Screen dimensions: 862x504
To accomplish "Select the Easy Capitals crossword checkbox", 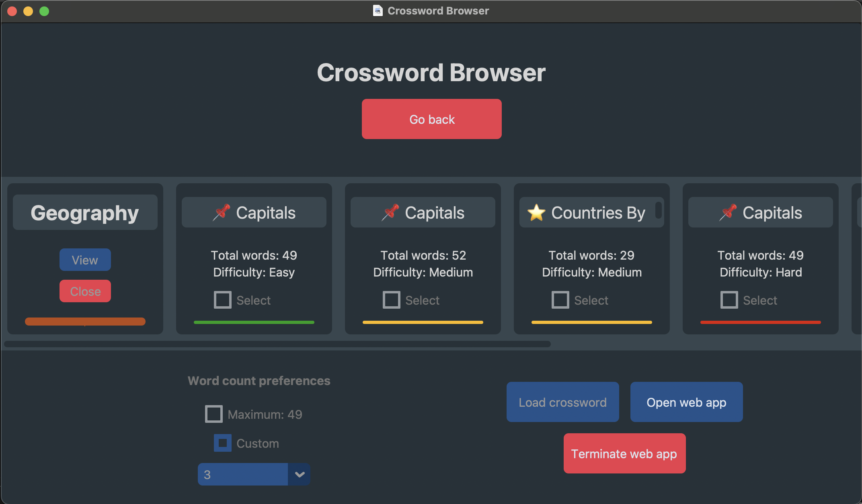I will [x=222, y=300].
